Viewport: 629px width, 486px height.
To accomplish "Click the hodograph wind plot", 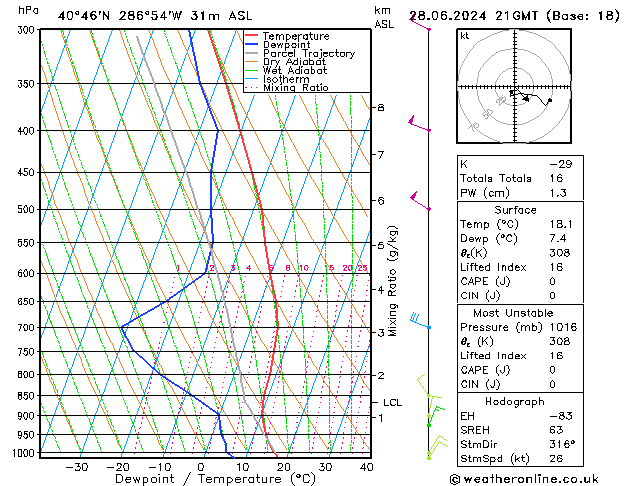I will click(x=514, y=86).
